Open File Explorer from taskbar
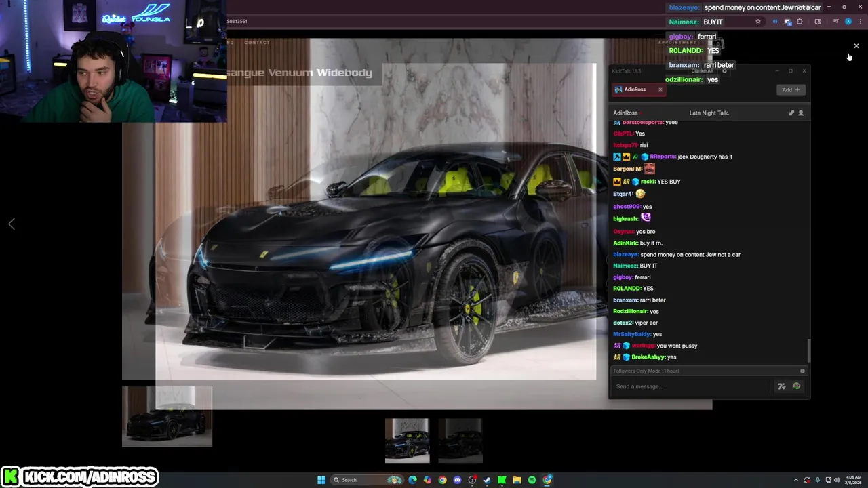868x488 pixels. click(517, 480)
